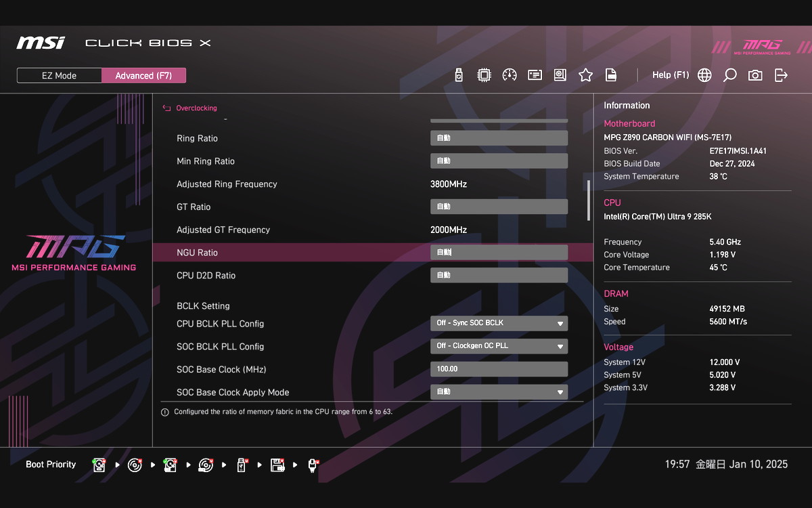Screen dimensions: 812x508
Task: Click the CPU chip icon in toolbar
Action: pyautogui.click(x=484, y=75)
